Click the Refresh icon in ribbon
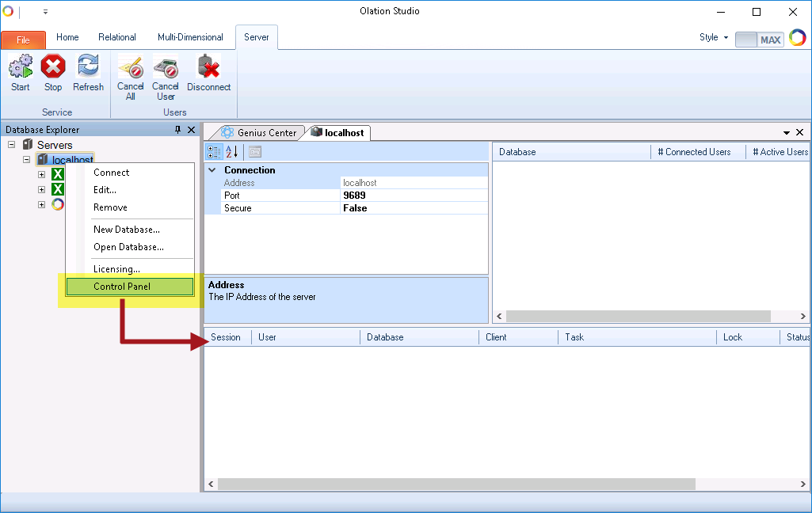 pyautogui.click(x=88, y=67)
